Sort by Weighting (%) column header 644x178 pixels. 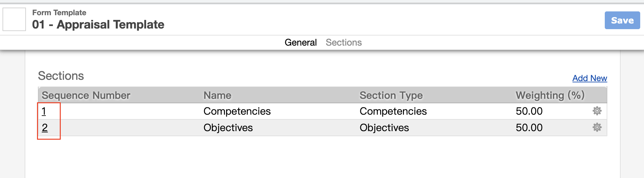click(550, 95)
